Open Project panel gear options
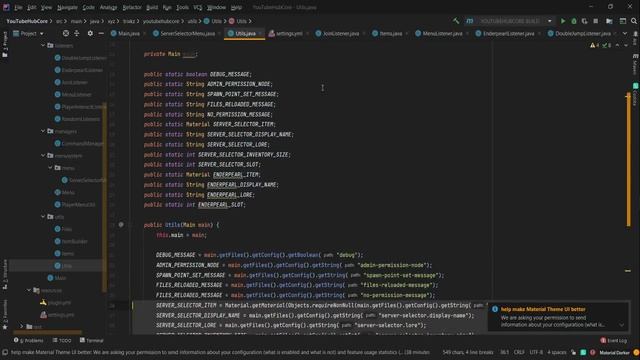Viewport: 640px width, 360px height. (90, 33)
